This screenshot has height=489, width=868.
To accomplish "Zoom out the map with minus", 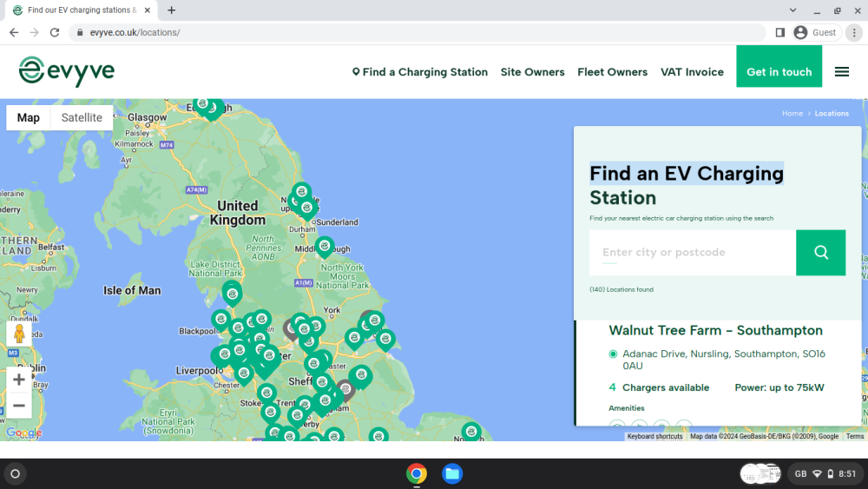I will (x=19, y=406).
